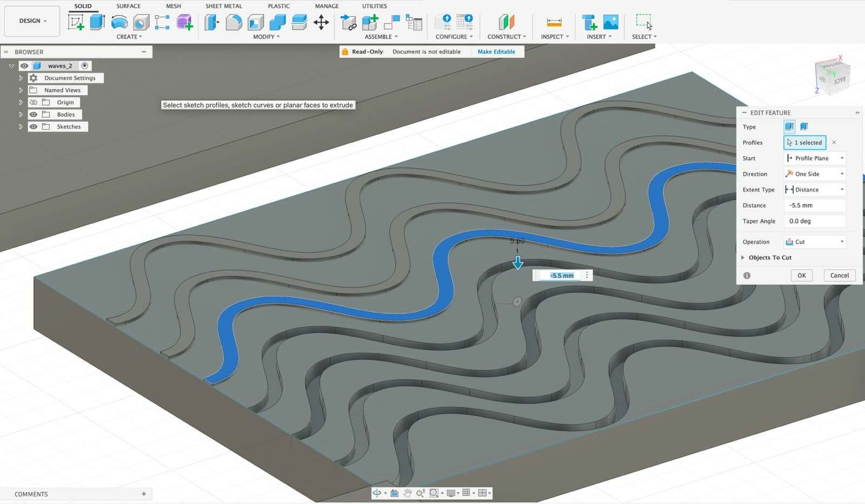Hide the Bodies folder via eye icon

[34, 115]
